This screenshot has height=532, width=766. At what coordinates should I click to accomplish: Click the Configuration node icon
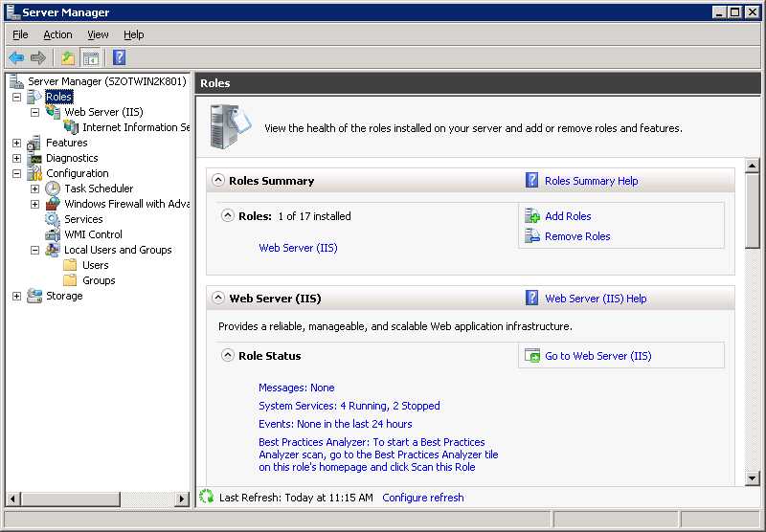pyautogui.click(x=34, y=173)
